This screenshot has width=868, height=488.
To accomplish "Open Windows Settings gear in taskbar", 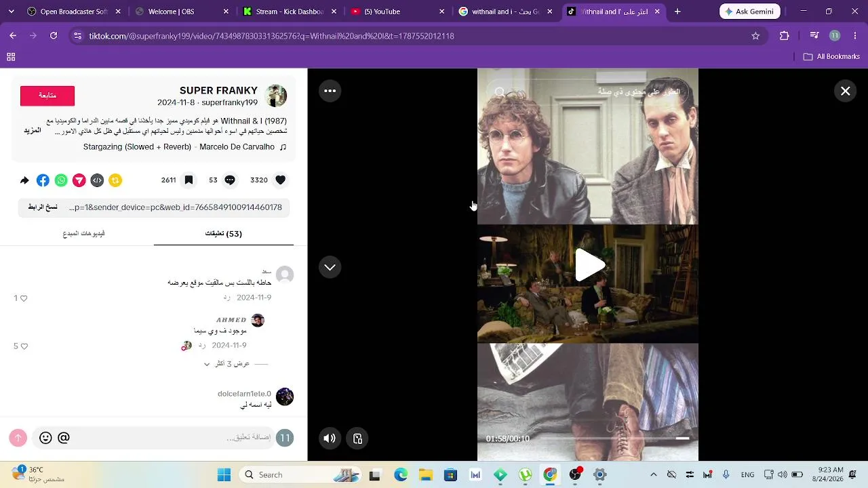I will [599, 475].
